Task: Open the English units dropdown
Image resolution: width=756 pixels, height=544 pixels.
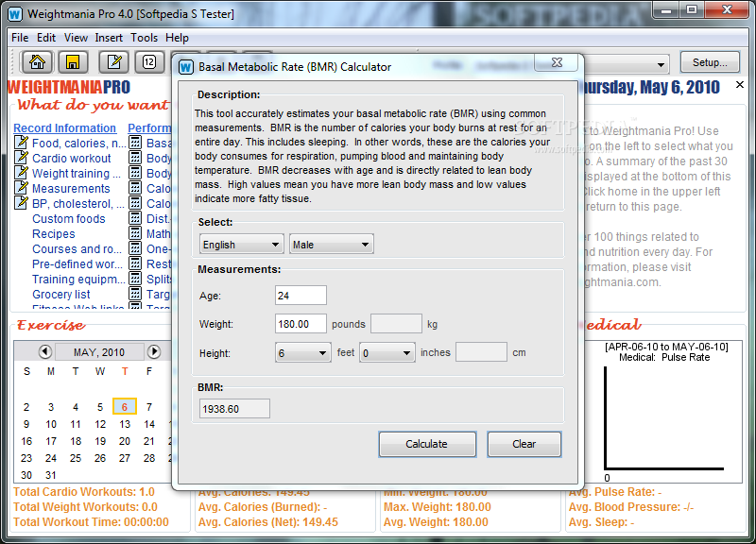Action: pyautogui.click(x=240, y=245)
